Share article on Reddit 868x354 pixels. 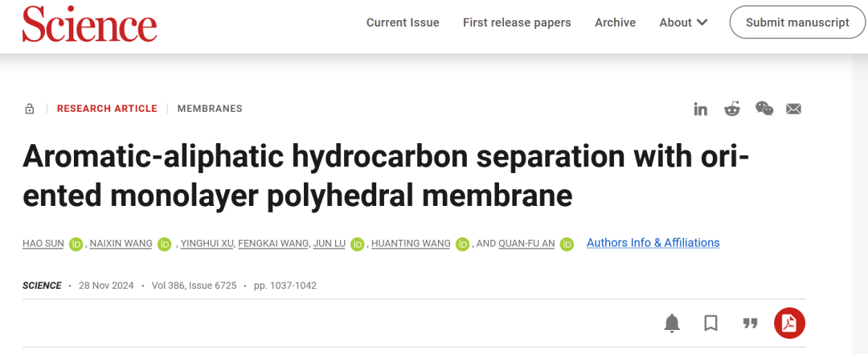click(x=732, y=109)
